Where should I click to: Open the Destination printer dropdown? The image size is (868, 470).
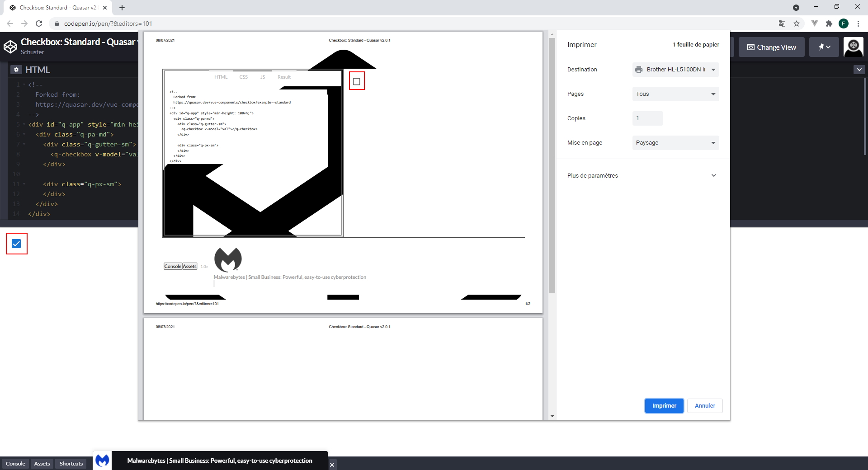click(675, 70)
